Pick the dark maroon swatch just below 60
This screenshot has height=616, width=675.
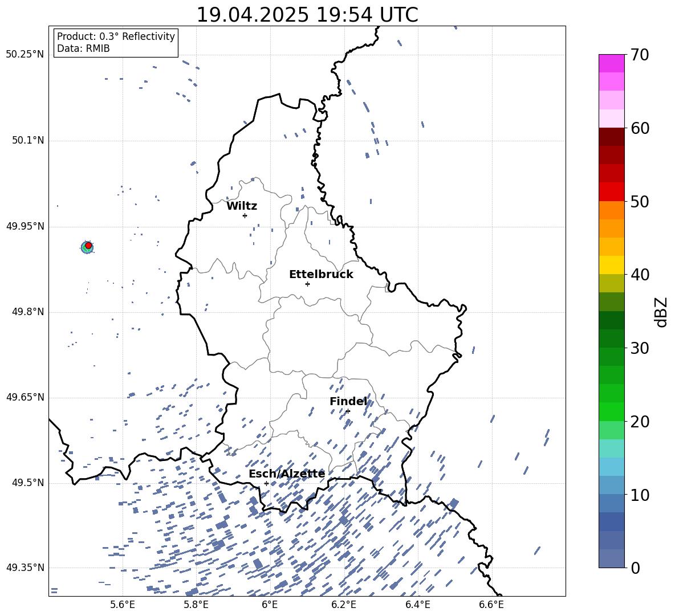611,137
